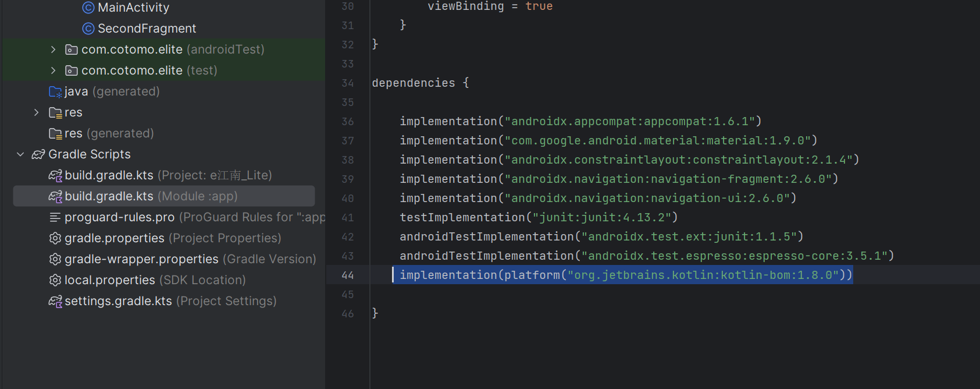The width and height of the screenshot is (980, 389).
Task: Click the project build.gradle.kts file icon
Action: (x=55, y=175)
